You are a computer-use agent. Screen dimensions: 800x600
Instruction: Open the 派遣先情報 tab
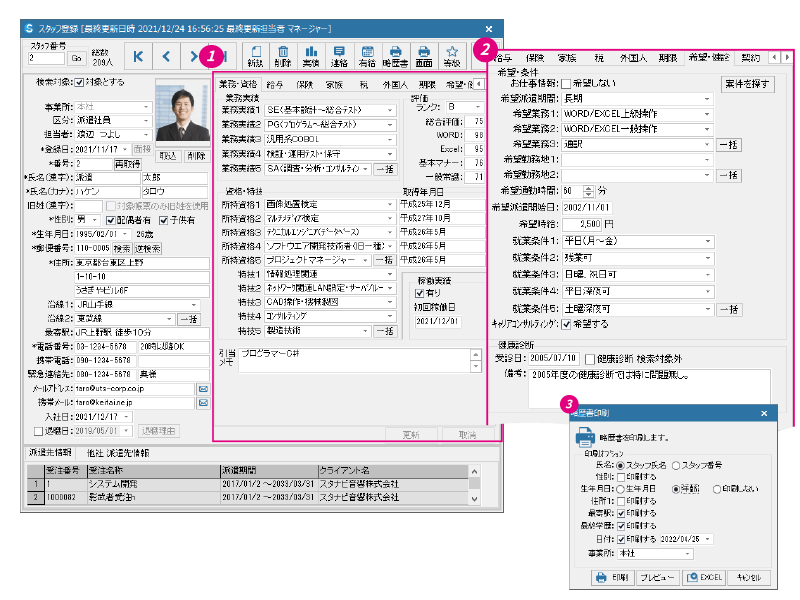pyautogui.click(x=50, y=453)
